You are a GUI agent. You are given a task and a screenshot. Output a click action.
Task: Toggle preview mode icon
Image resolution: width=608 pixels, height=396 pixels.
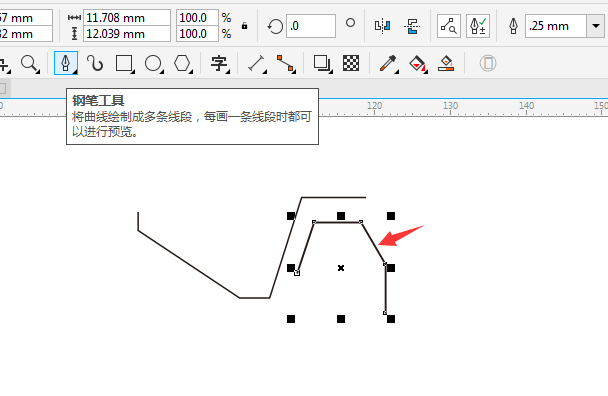[449, 26]
